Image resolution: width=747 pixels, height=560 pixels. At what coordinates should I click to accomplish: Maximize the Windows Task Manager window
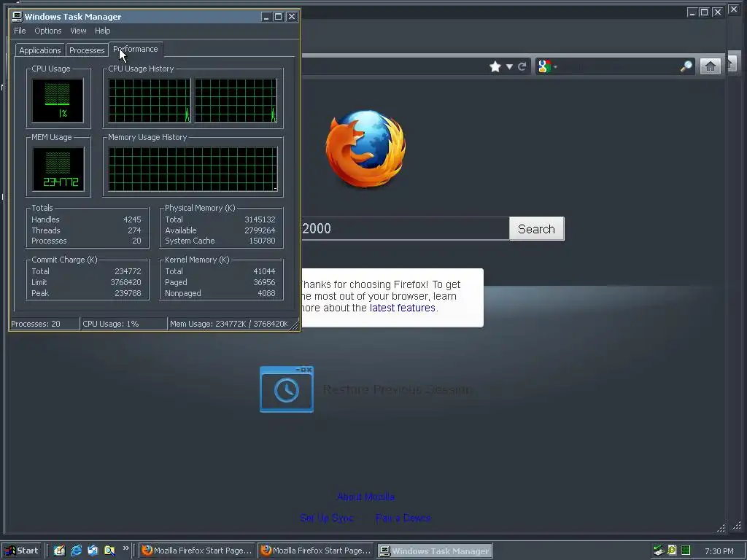pos(278,17)
